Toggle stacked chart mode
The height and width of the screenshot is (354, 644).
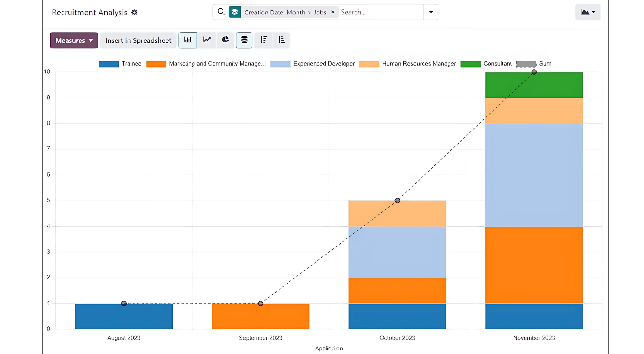(x=244, y=40)
